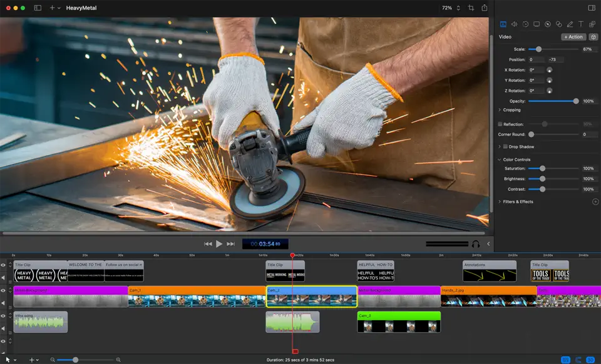Switch to the timing inspector tab
The width and height of the screenshot is (601, 364).
[x=525, y=24]
